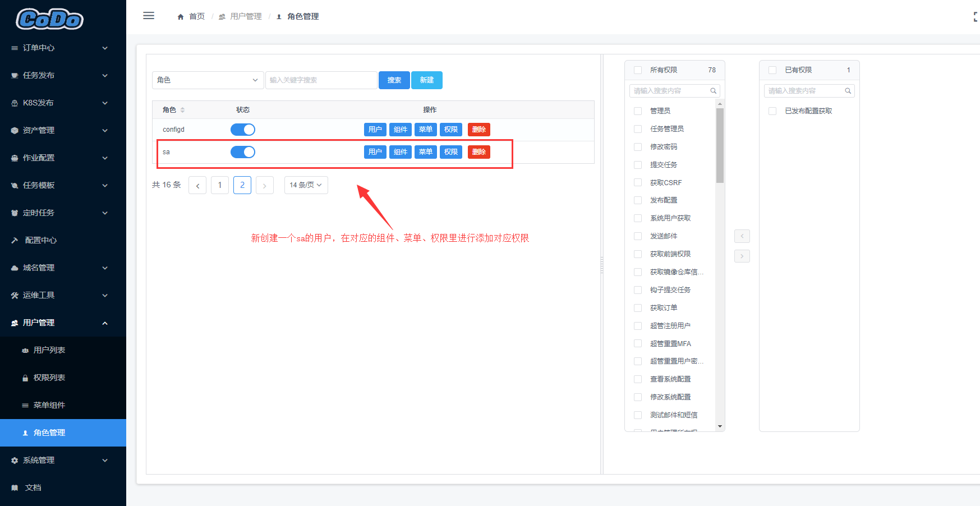Click the 新建 button
This screenshot has width=980, height=506.
[x=427, y=80]
